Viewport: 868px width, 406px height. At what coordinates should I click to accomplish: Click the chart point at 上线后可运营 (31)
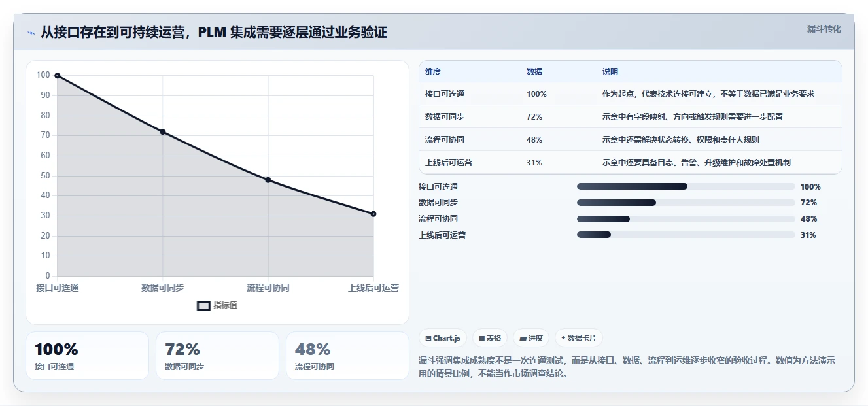coord(373,214)
